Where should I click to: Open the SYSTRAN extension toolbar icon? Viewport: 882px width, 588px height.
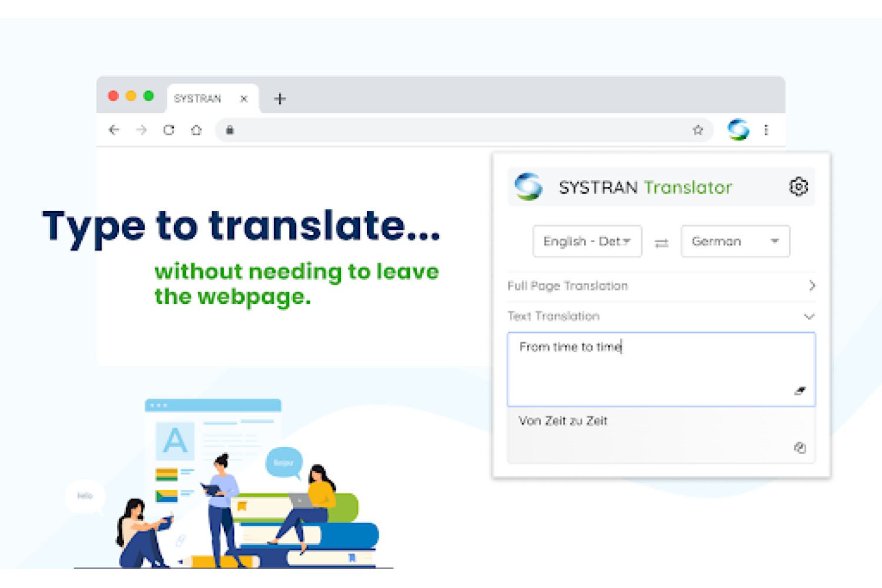click(739, 129)
